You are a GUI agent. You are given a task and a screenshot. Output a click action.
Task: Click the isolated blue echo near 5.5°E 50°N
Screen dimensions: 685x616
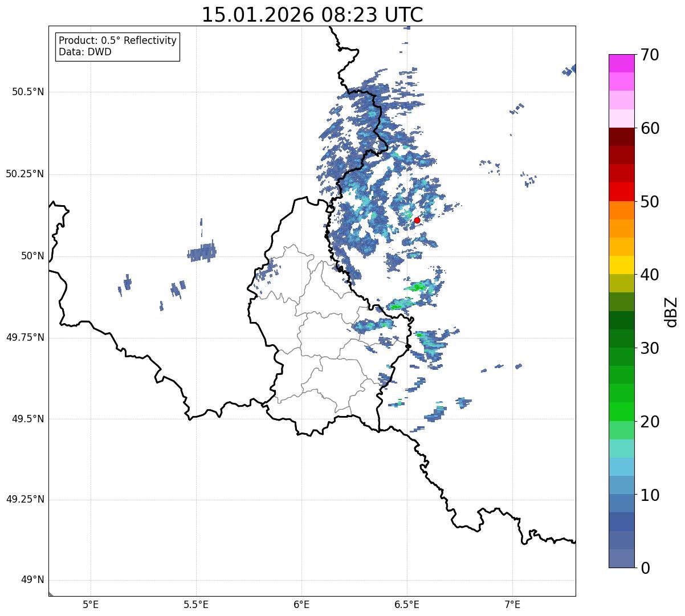pyautogui.click(x=202, y=252)
